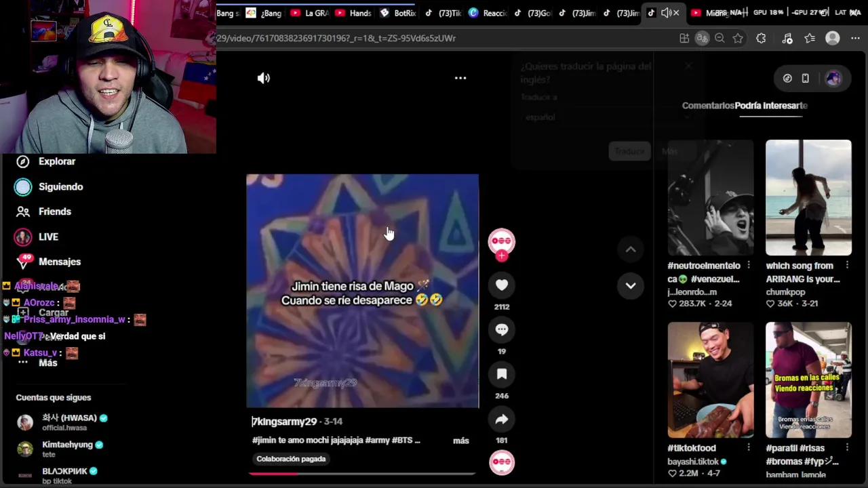Switch to the '(73)Gol' TikTok browser tab
The width and height of the screenshot is (868, 488).
click(x=532, y=13)
